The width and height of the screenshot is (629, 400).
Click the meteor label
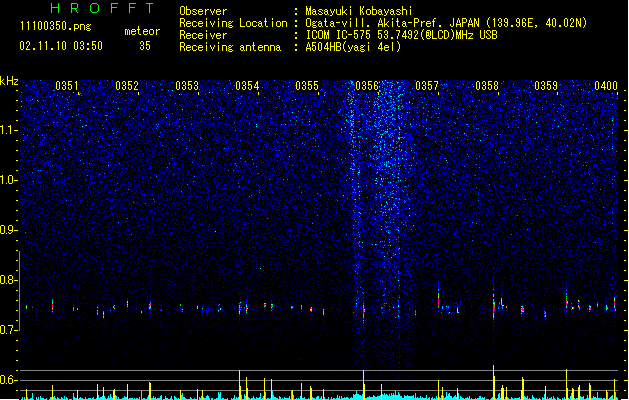[142, 31]
